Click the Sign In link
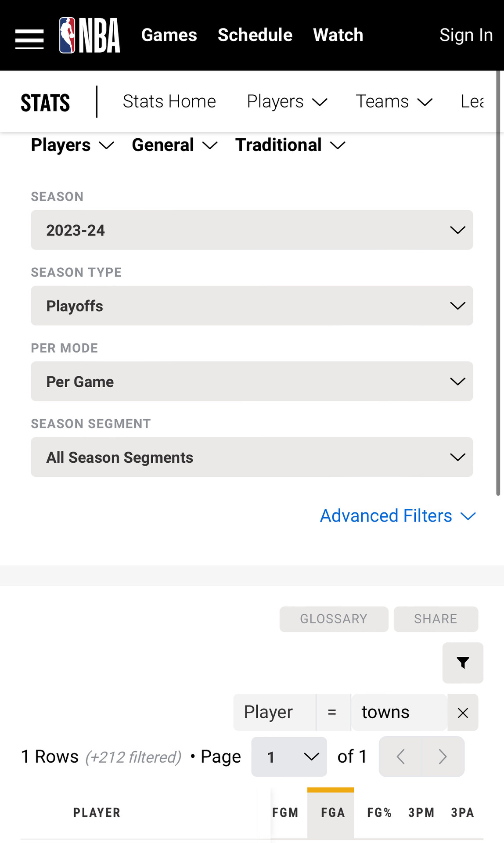The width and height of the screenshot is (504, 843). pyautogui.click(x=466, y=35)
